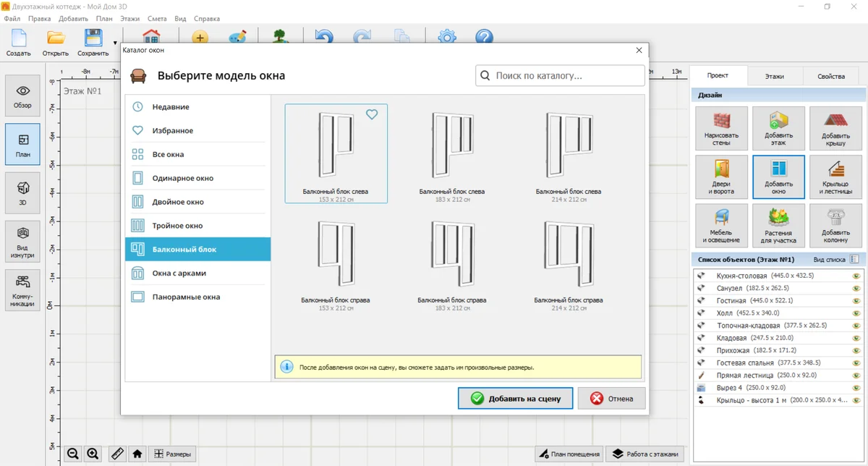Open the Draw walls tool
This screenshot has width=868, height=466.
coord(721,128)
